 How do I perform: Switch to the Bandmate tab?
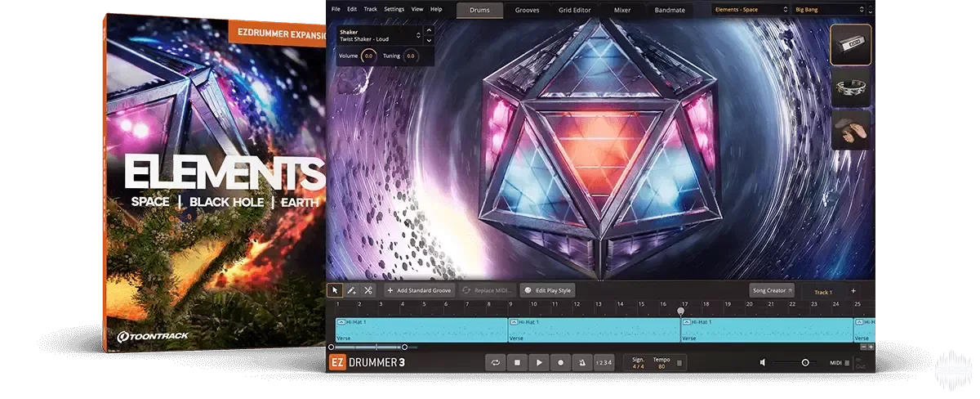click(670, 11)
